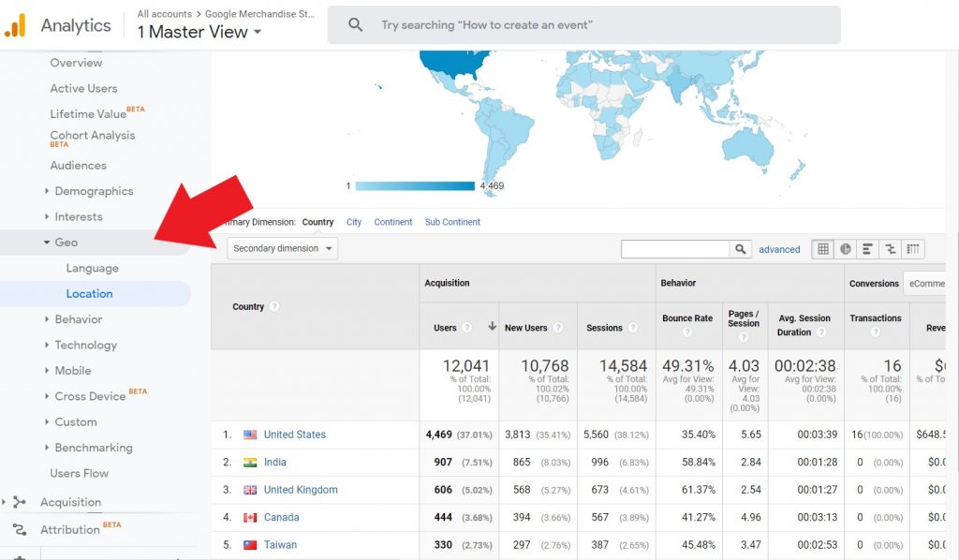Open Active Users report
959x560 pixels.
point(83,88)
